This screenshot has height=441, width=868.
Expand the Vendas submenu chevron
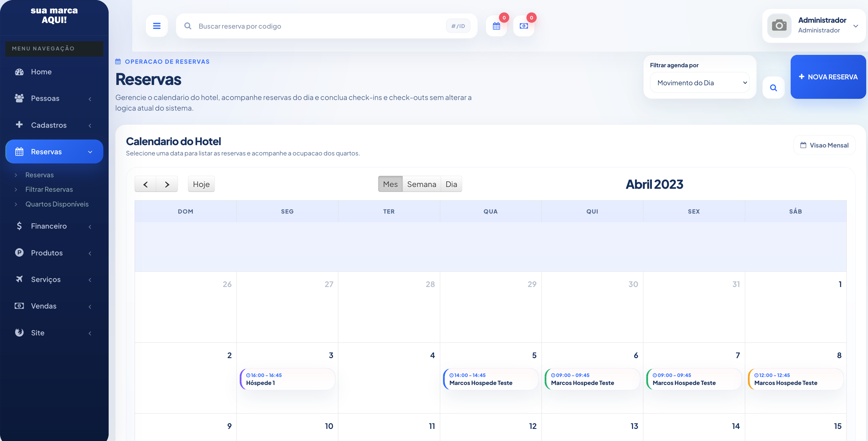[90, 306]
